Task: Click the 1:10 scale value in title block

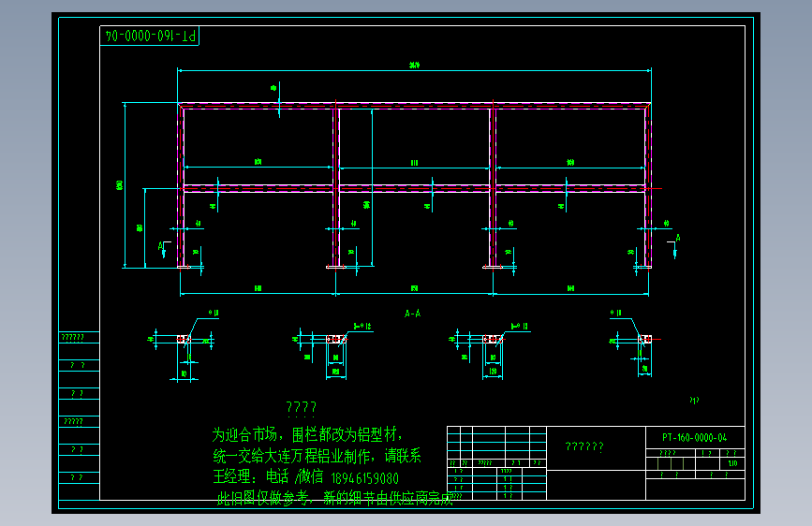Action: click(732, 463)
